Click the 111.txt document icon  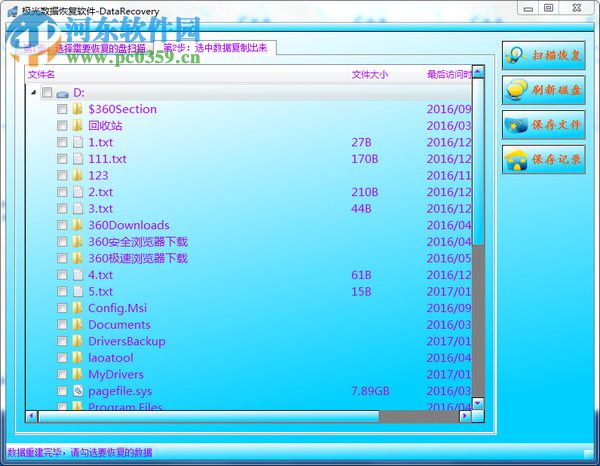pos(78,159)
